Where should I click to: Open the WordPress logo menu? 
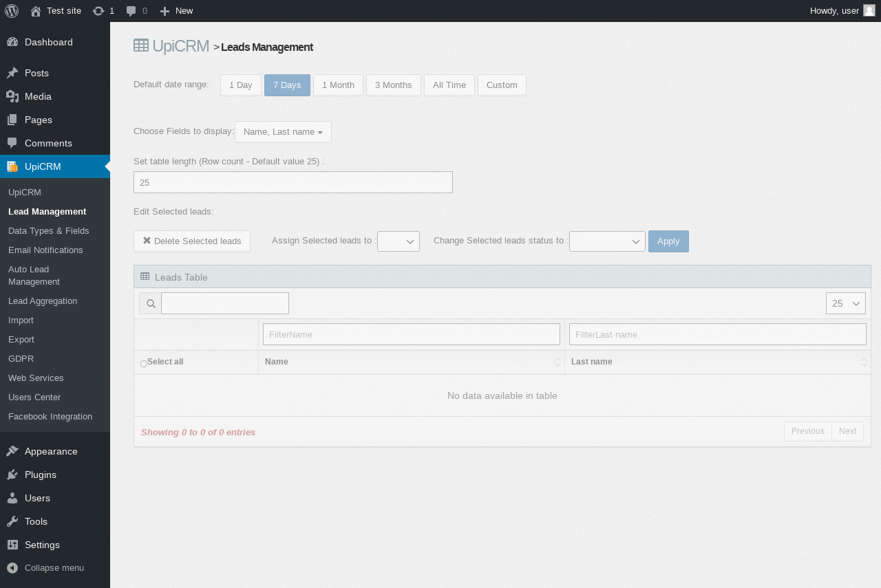click(x=12, y=11)
